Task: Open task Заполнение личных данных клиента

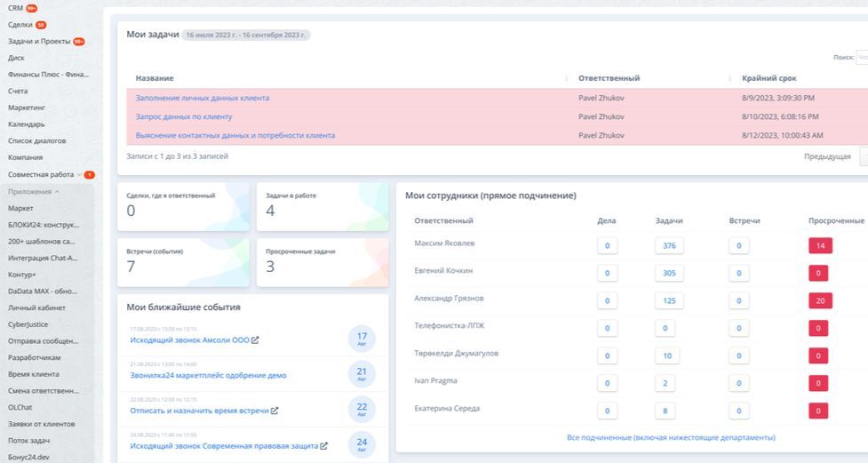Action: [x=202, y=98]
